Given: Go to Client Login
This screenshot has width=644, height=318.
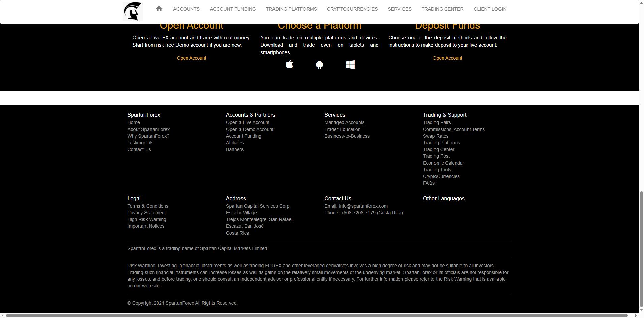Looking at the screenshot, I should point(490,9).
